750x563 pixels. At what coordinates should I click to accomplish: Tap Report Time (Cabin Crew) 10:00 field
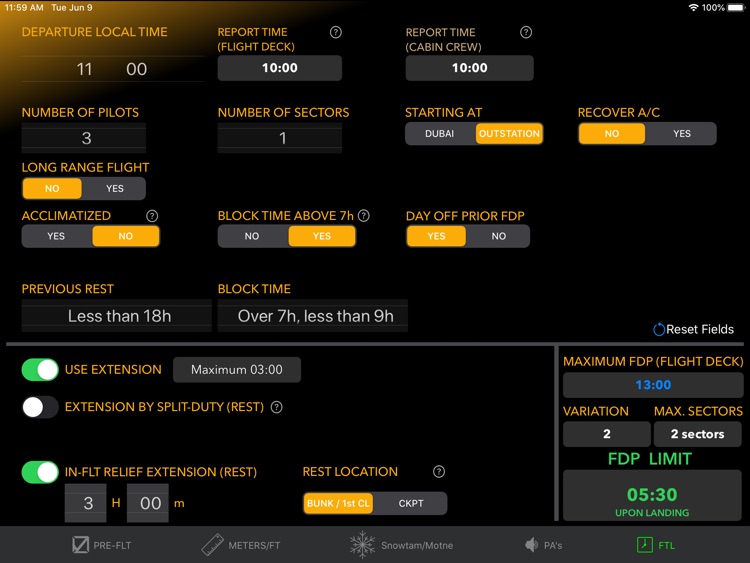[470, 68]
